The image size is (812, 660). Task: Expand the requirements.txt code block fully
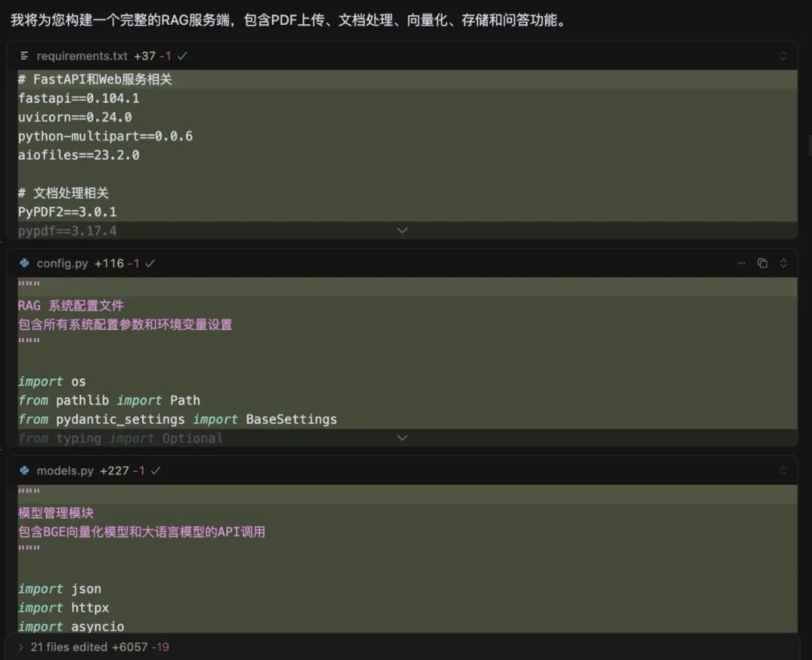pos(402,230)
